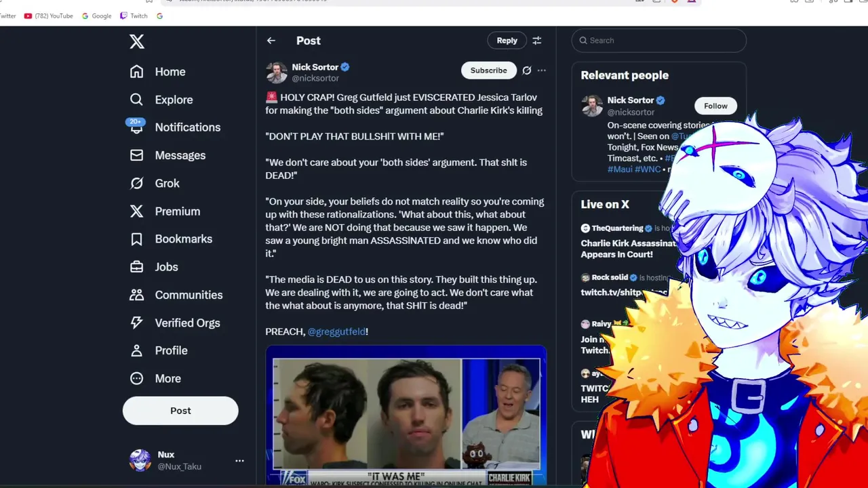
Task: Open the Twitch bookmark
Action: [134, 16]
